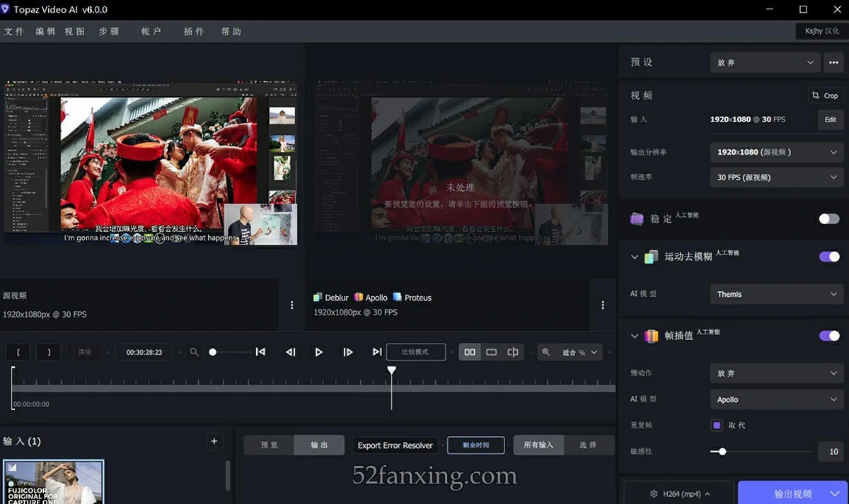
Task: Click the play button in transport controls
Action: 318,352
